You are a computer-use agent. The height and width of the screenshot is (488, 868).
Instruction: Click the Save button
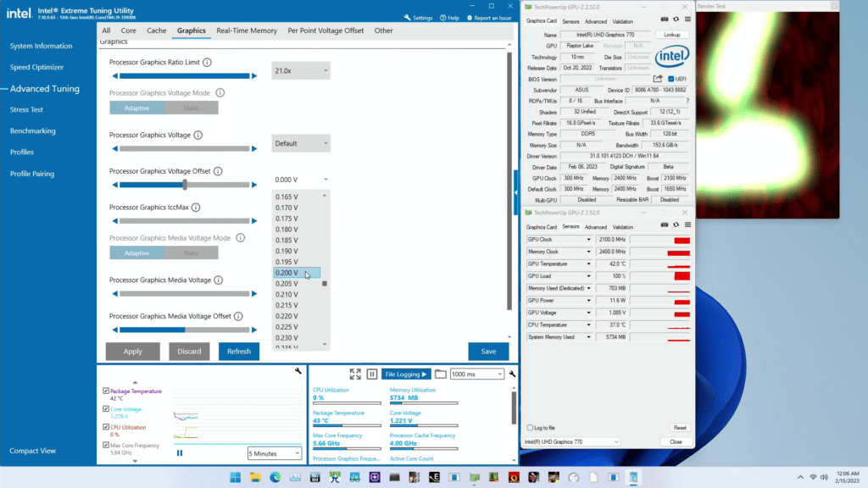click(488, 352)
